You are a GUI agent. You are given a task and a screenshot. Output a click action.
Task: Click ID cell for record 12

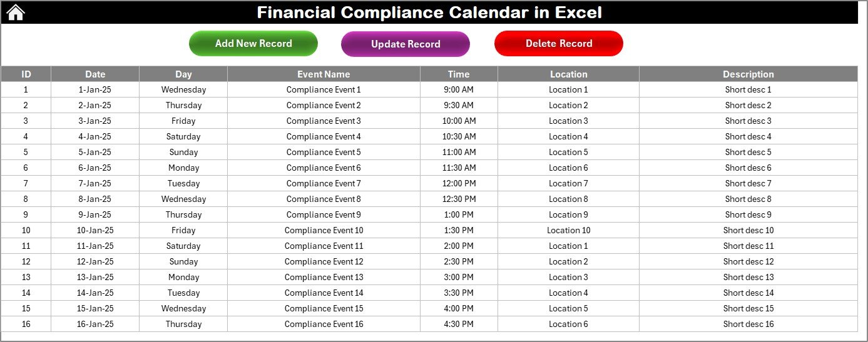coord(26,261)
